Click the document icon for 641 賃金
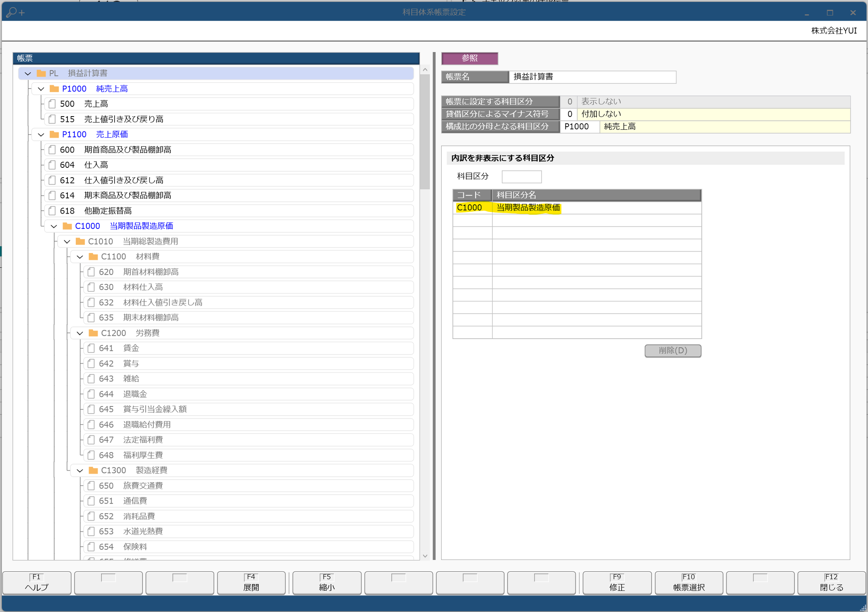 [x=91, y=348]
